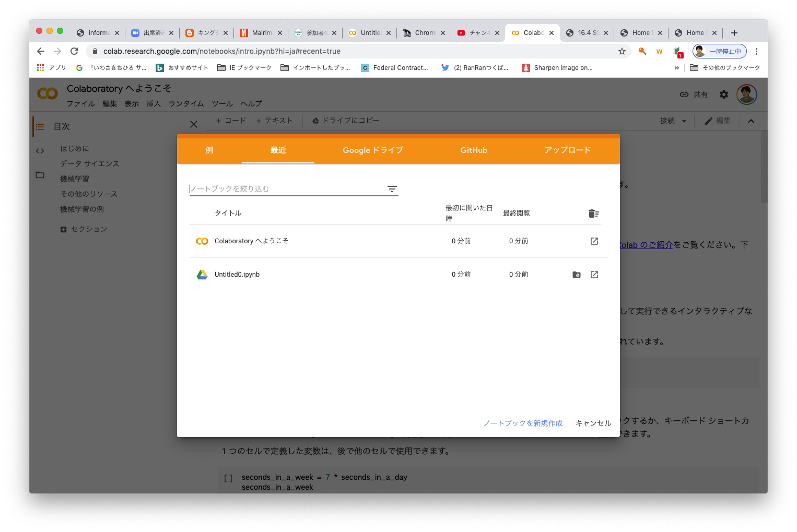Open the Untitled0.ipynb notebook row

coord(398,275)
